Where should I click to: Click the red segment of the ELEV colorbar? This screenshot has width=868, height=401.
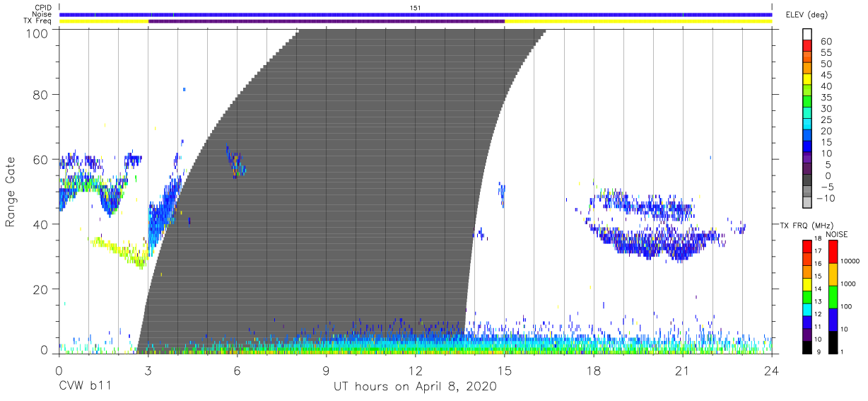click(x=809, y=45)
